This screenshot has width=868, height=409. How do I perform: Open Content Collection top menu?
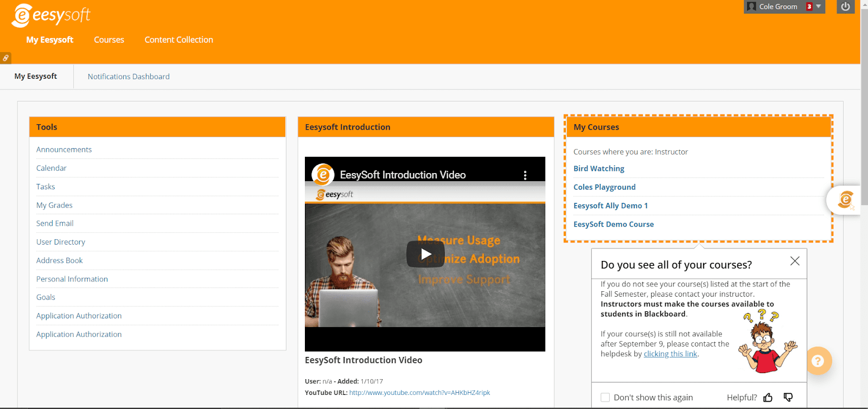pyautogui.click(x=178, y=40)
